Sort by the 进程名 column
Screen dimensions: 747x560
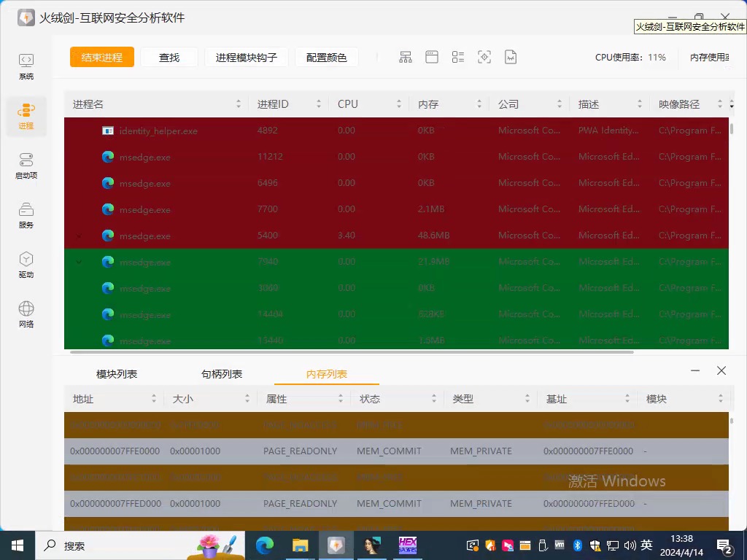(156, 104)
